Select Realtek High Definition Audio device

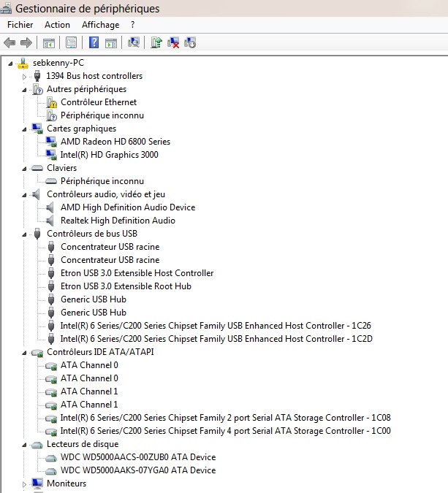click(x=118, y=221)
